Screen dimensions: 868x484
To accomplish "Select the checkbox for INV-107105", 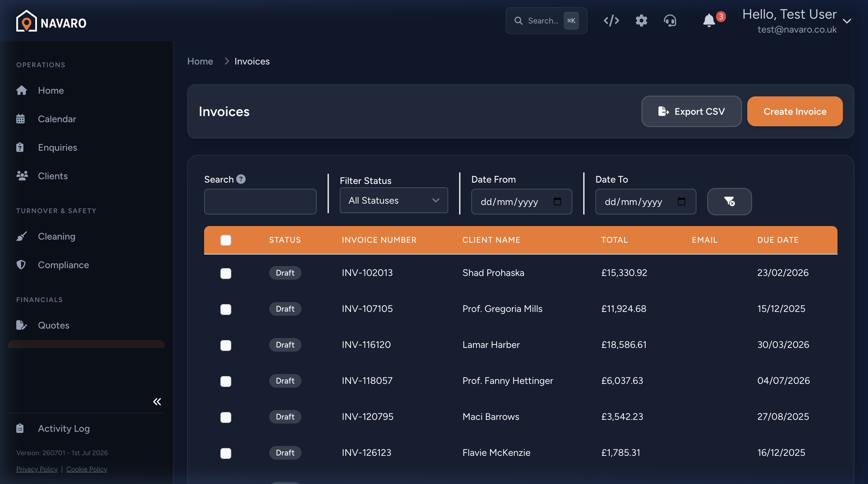I will [226, 309].
